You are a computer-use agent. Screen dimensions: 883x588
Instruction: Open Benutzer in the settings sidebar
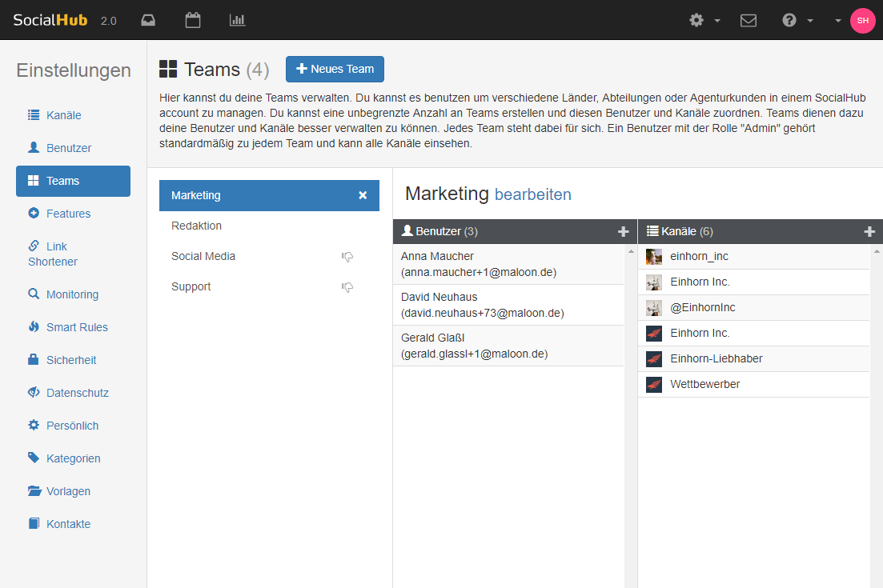73,148
